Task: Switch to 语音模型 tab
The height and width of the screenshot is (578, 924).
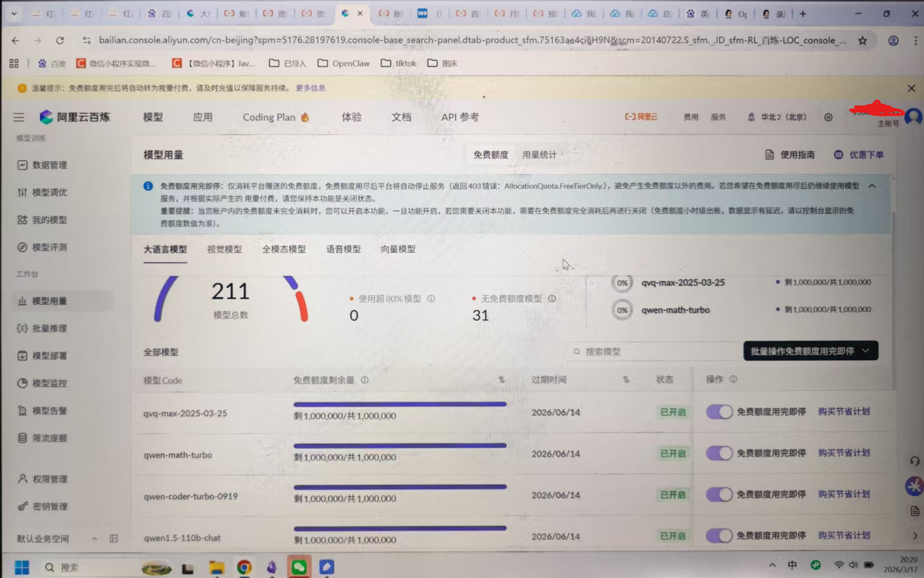Action: pos(343,250)
